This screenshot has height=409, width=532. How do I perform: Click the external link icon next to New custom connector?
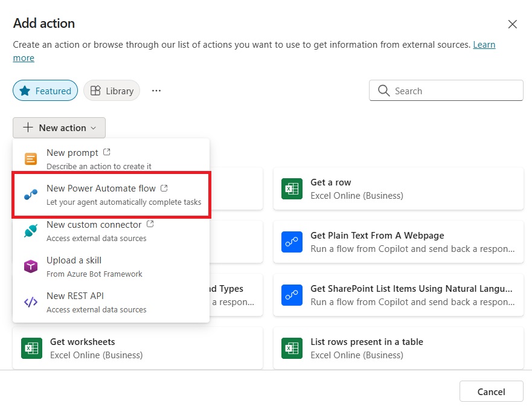150,224
